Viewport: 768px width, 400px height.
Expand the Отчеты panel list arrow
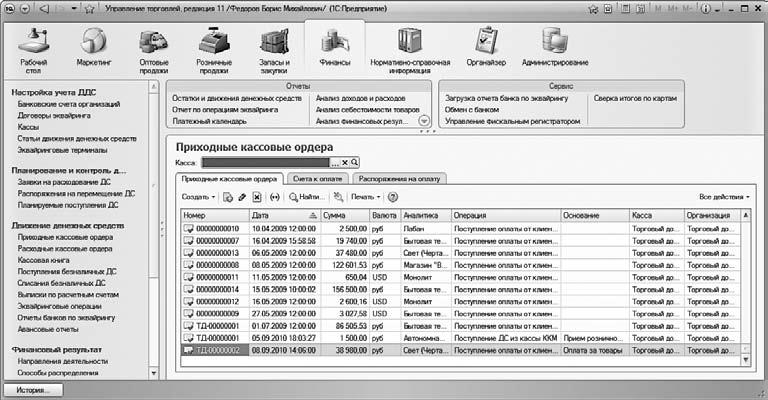(424, 121)
